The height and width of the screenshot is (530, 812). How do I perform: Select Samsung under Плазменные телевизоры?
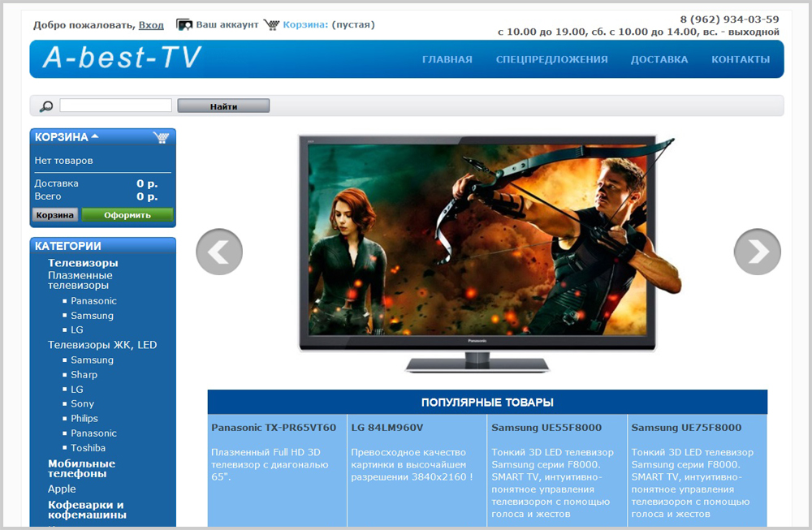click(93, 315)
